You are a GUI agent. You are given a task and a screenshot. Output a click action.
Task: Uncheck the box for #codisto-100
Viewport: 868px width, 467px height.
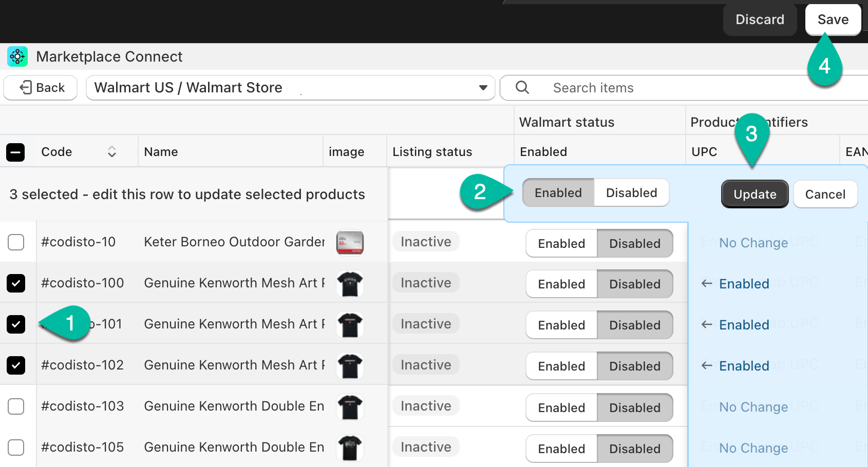[16, 283]
